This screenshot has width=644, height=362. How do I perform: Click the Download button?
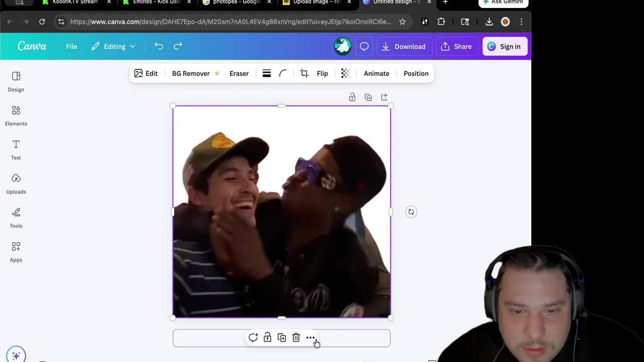click(404, 46)
